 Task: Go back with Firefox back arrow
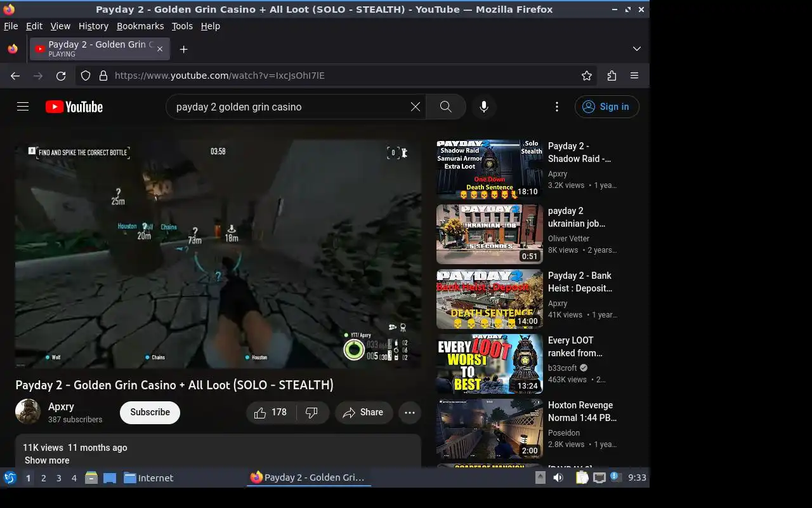pyautogui.click(x=15, y=76)
